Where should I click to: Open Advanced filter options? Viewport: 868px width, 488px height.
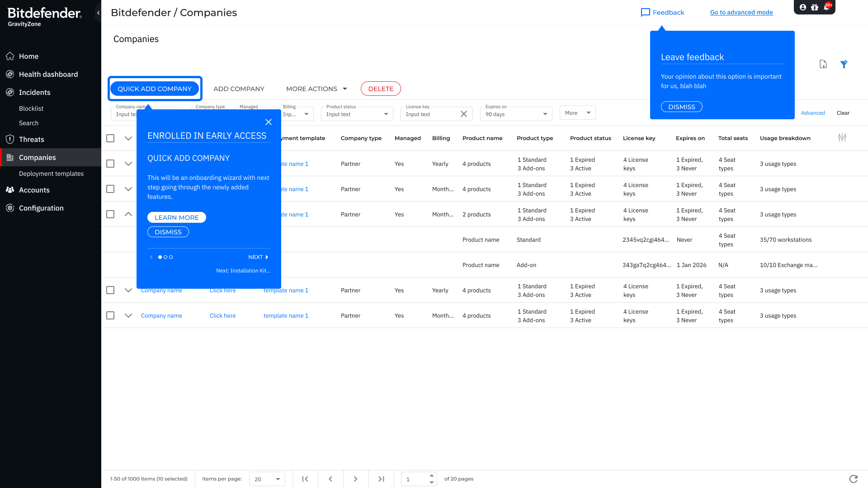point(813,113)
